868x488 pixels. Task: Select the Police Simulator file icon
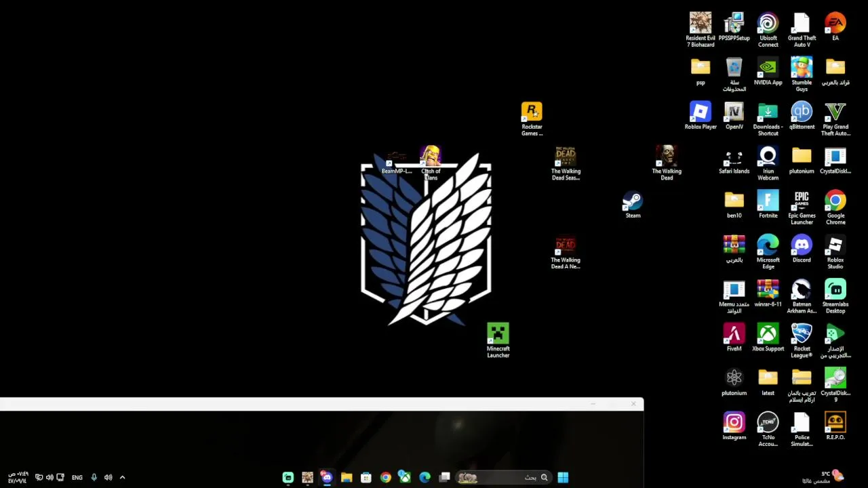tap(802, 429)
